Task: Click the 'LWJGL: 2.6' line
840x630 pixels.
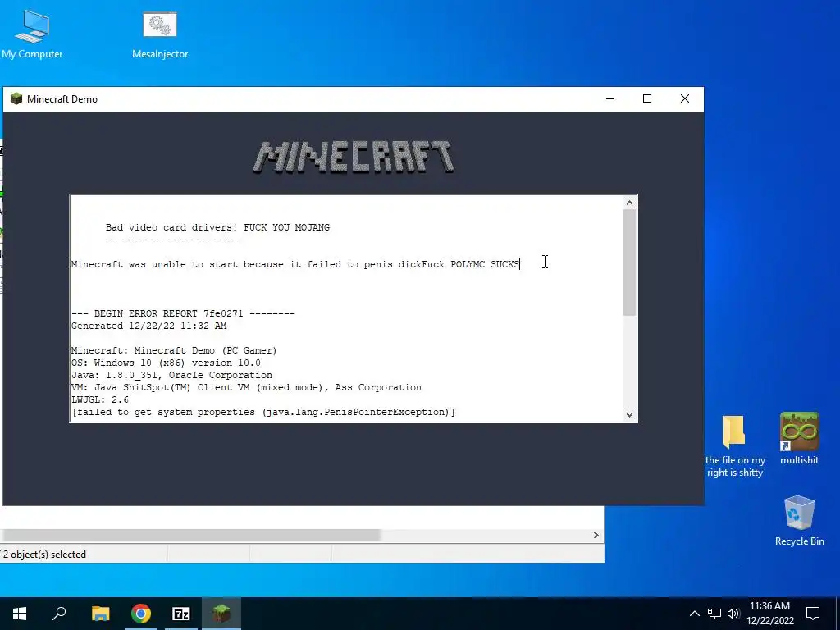Action: (99, 399)
